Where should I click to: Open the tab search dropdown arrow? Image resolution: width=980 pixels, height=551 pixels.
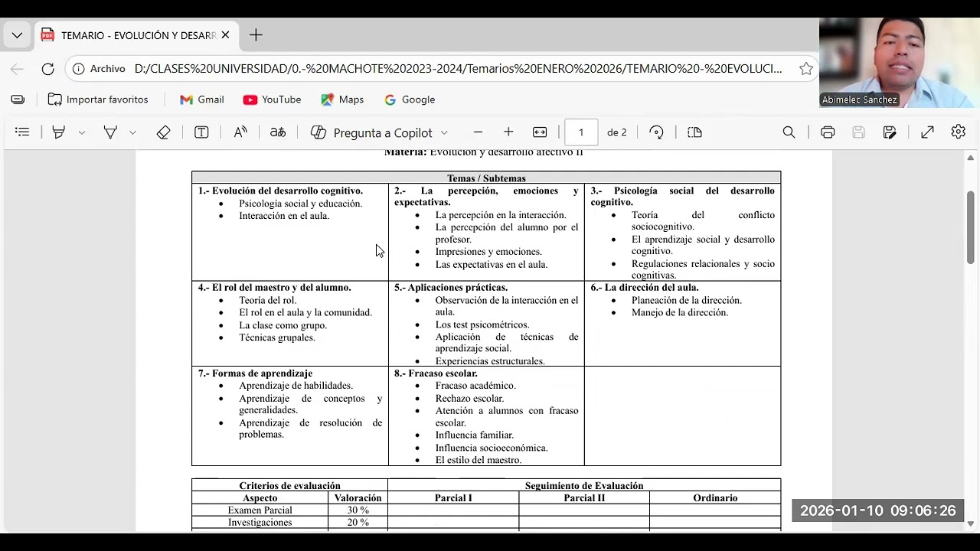[x=17, y=35]
